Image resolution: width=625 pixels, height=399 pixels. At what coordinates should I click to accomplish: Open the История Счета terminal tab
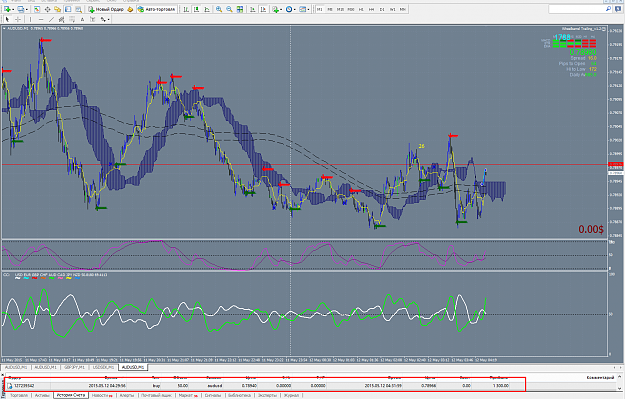point(71,395)
